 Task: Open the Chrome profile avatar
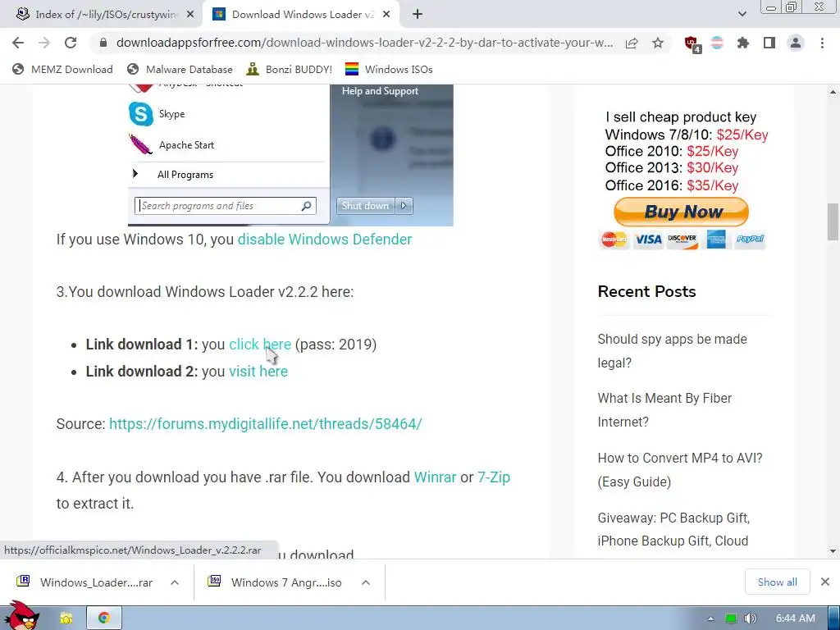(x=796, y=43)
